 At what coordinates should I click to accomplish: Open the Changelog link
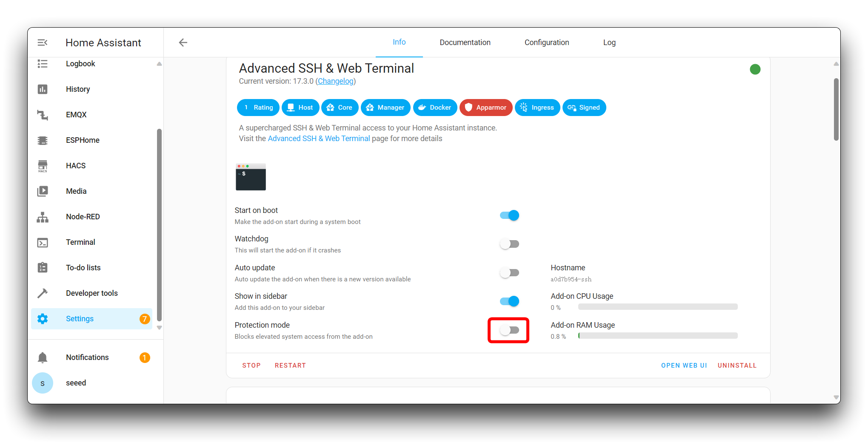pos(335,81)
